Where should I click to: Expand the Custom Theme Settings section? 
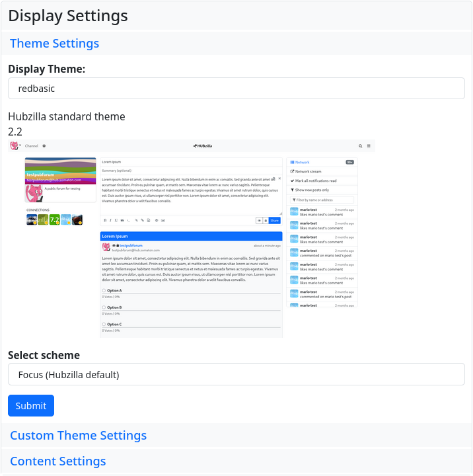[79, 435]
